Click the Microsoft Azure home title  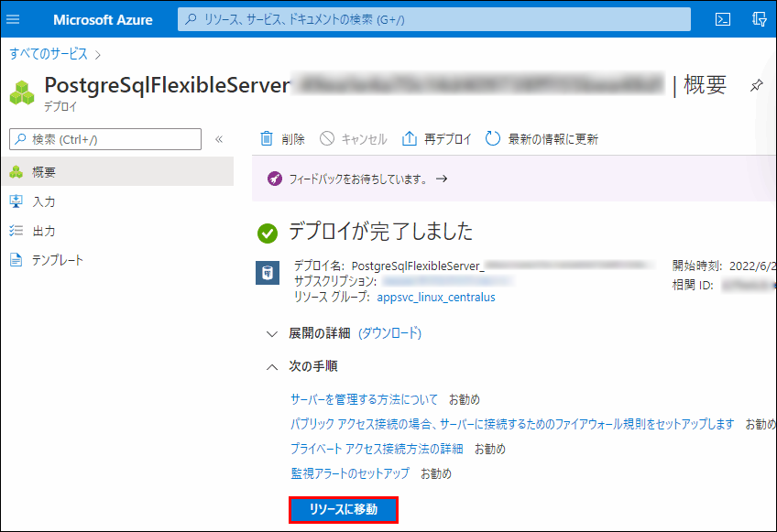103,20
